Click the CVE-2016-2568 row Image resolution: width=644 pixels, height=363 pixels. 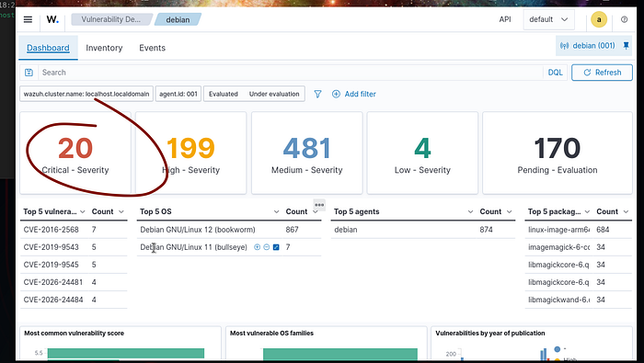click(x=74, y=230)
